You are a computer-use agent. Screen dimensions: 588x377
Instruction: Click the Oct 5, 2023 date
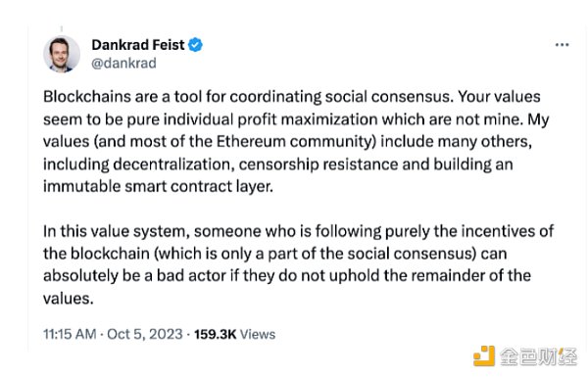[x=145, y=334]
